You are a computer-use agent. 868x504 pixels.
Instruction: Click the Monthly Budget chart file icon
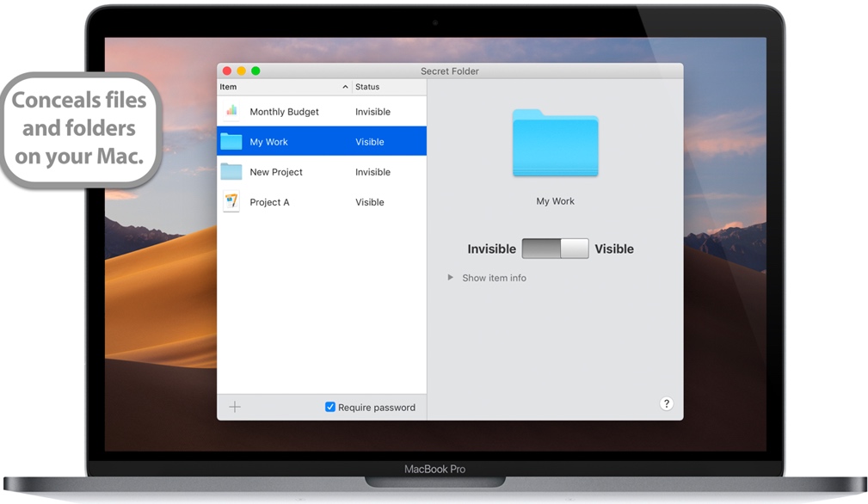[231, 112]
